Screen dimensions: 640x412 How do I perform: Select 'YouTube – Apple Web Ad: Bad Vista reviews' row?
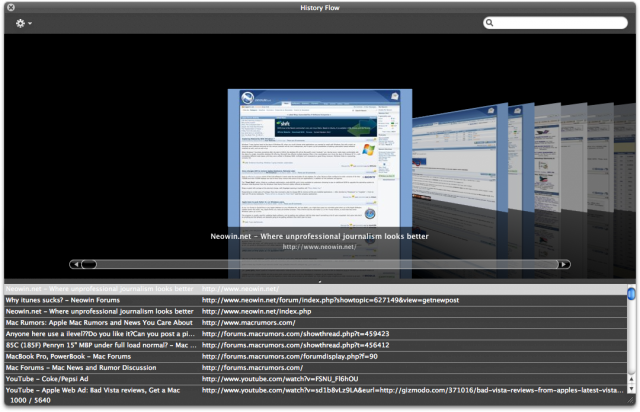click(x=316, y=390)
